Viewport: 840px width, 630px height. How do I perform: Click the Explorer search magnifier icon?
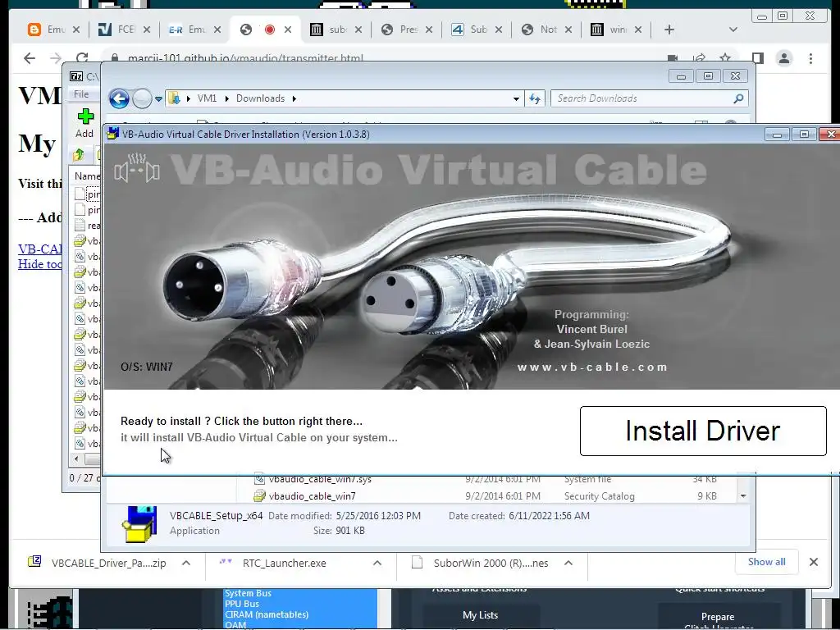[738, 98]
